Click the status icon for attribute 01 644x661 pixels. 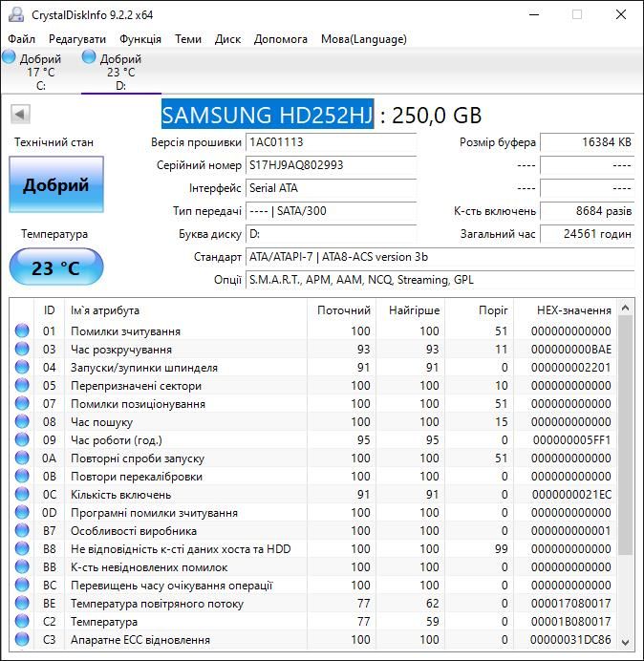(22, 330)
